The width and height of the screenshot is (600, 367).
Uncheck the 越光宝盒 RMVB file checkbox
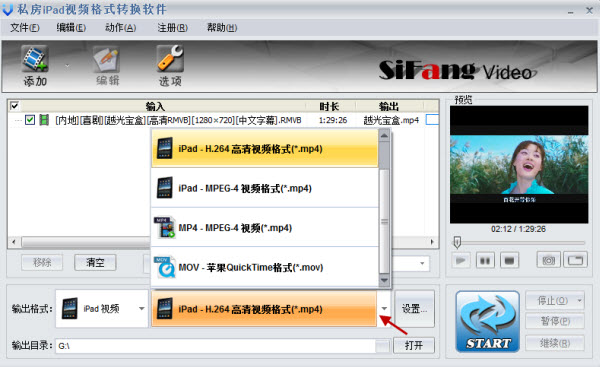tap(29, 120)
